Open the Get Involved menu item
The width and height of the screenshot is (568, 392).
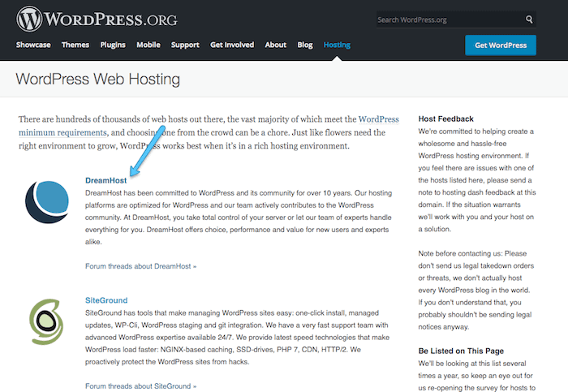pyautogui.click(x=232, y=45)
